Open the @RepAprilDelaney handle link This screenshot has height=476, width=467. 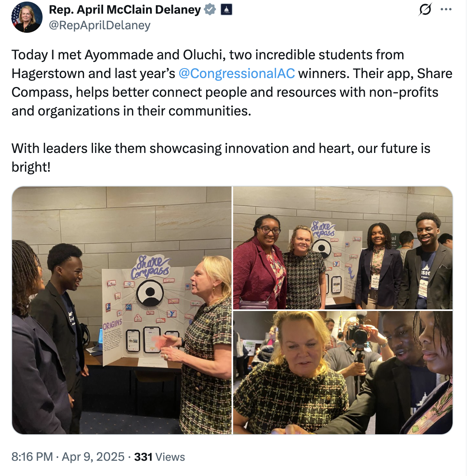100,25
